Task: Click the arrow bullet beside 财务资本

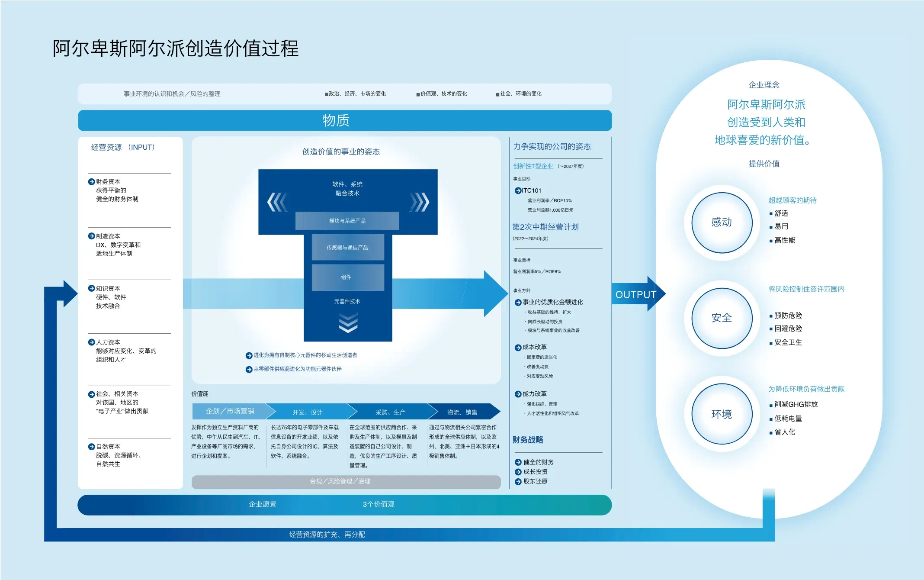Action: pos(91,182)
